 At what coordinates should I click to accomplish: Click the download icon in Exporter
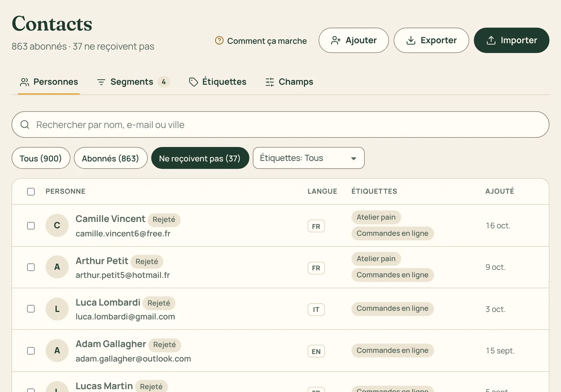411,40
